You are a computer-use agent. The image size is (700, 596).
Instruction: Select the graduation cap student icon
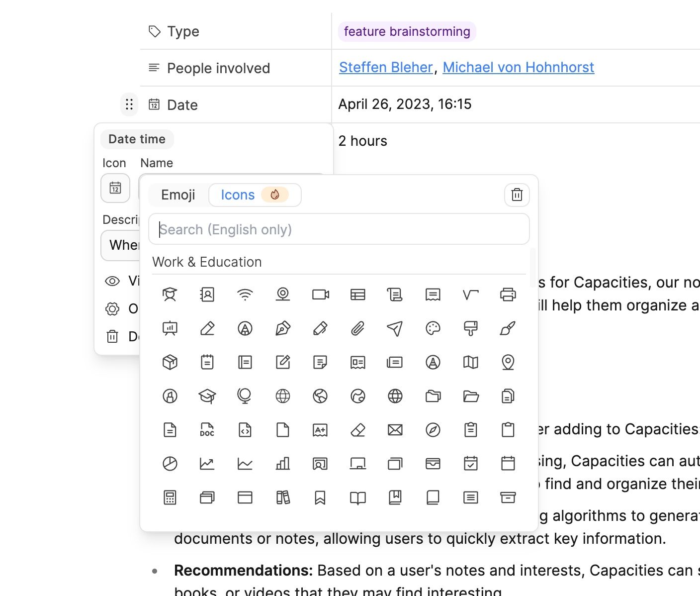[x=170, y=295]
